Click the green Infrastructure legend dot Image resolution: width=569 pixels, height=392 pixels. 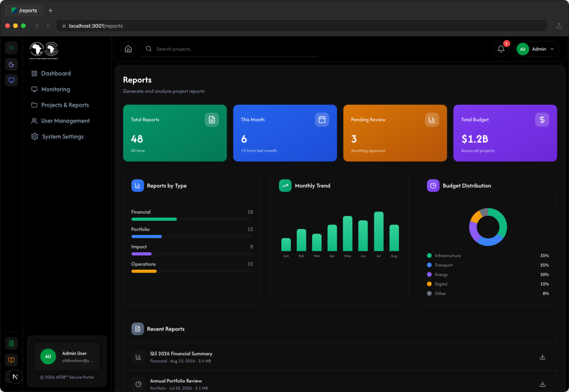tap(429, 256)
